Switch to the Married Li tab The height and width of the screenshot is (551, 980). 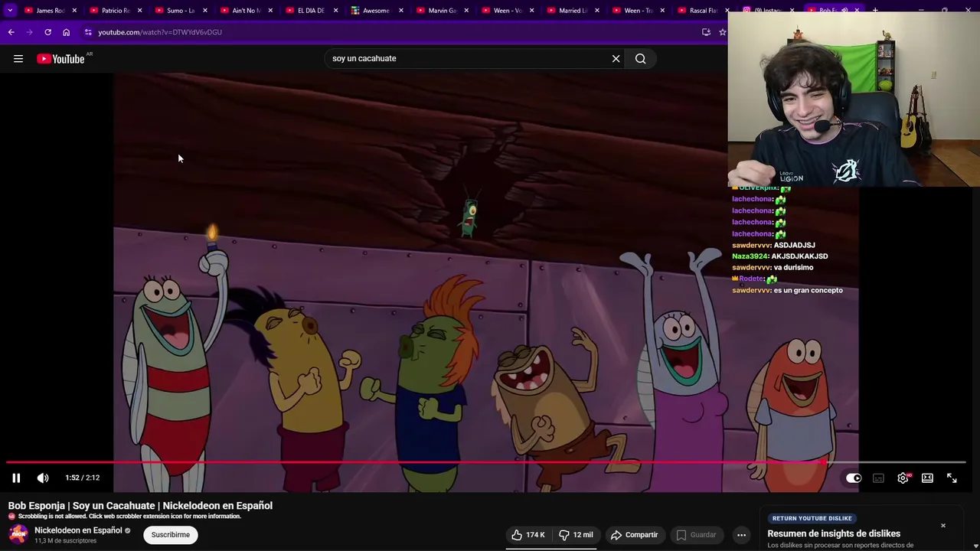pyautogui.click(x=573, y=11)
